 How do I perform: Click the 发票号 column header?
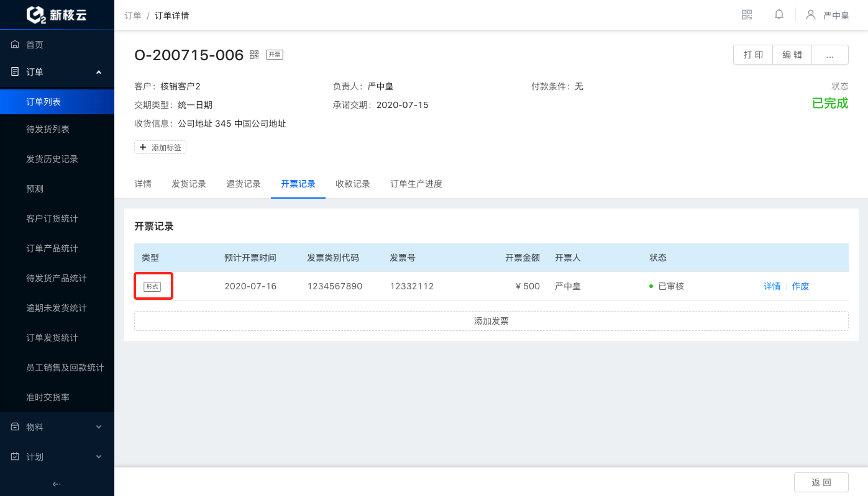tap(403, 258)
